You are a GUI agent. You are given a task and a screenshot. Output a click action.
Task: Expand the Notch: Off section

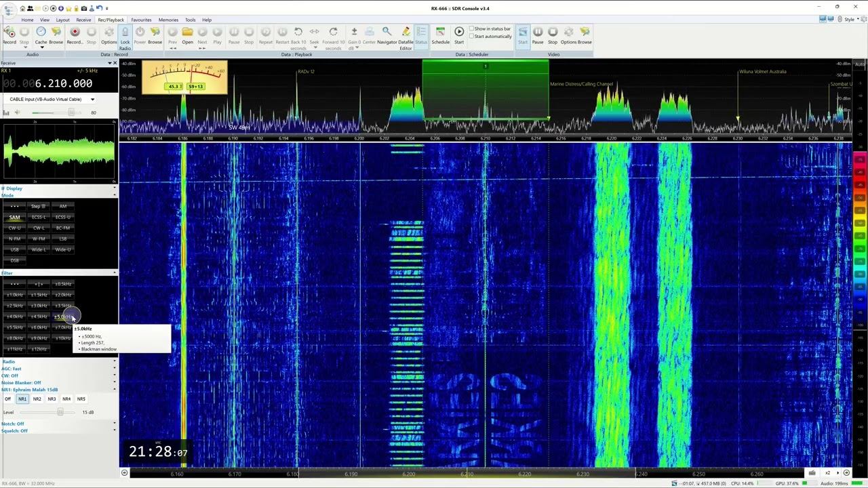coord(13,424)
